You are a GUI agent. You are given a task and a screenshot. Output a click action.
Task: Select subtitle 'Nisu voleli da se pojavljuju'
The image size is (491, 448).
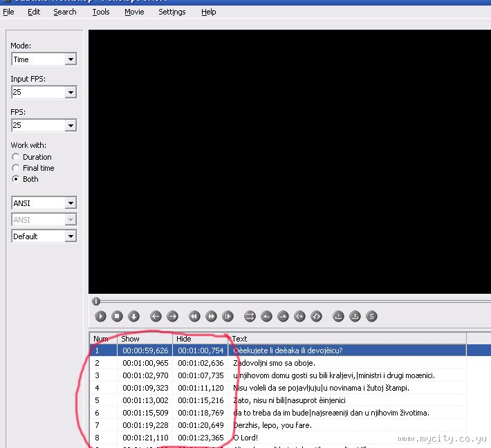tap(321, 388)
